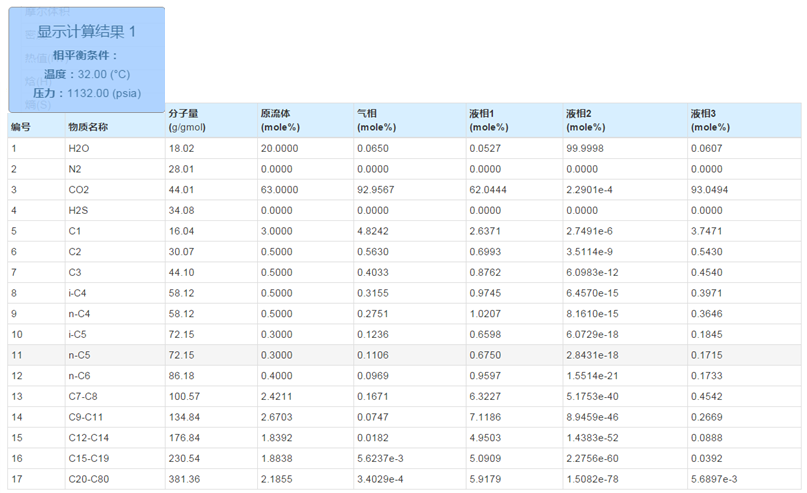
Task: Click liquid phase 2 value 99.9998
Action: (585, 148)
